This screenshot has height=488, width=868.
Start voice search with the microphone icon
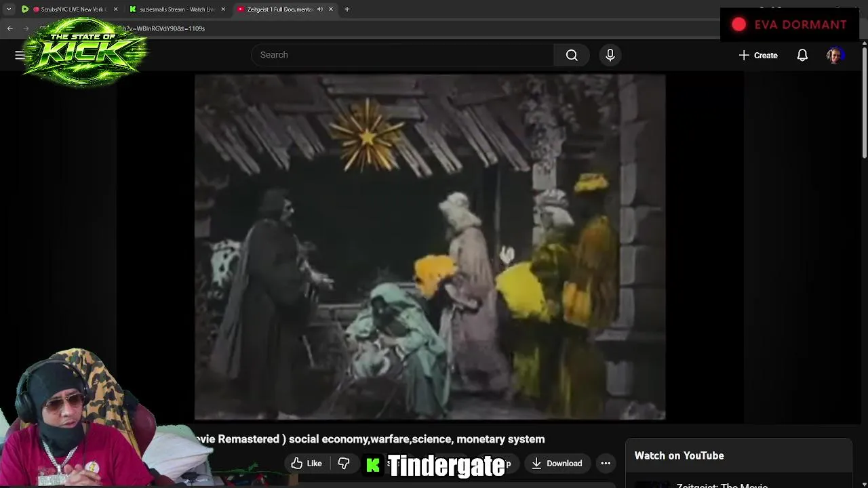point(610,55)
